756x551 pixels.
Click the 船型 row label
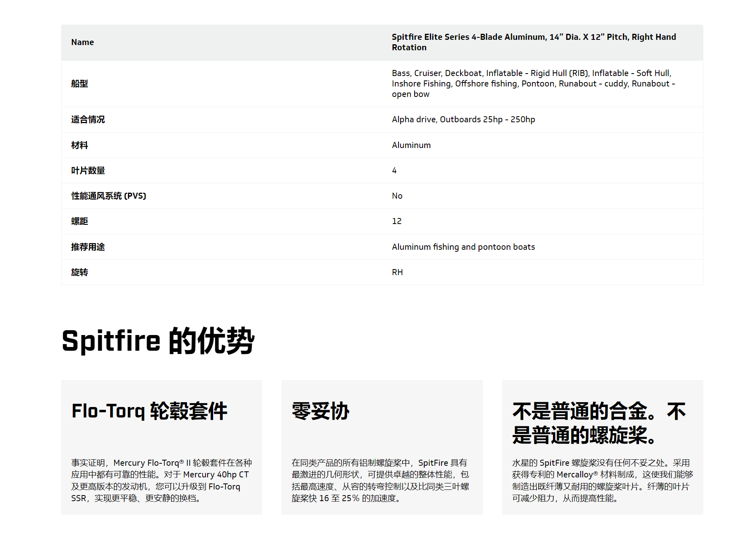click(80, 84)
